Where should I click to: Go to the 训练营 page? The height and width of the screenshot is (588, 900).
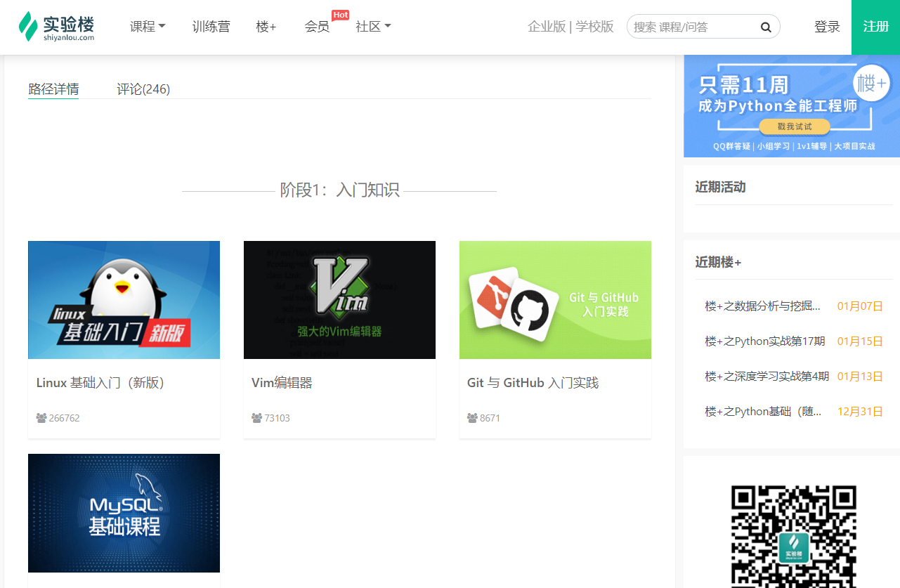pos(211,27)
